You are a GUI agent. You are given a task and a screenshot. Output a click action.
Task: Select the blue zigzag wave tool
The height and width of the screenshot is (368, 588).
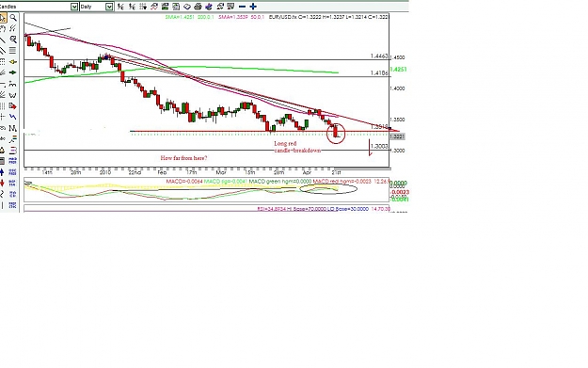(13, 117)
